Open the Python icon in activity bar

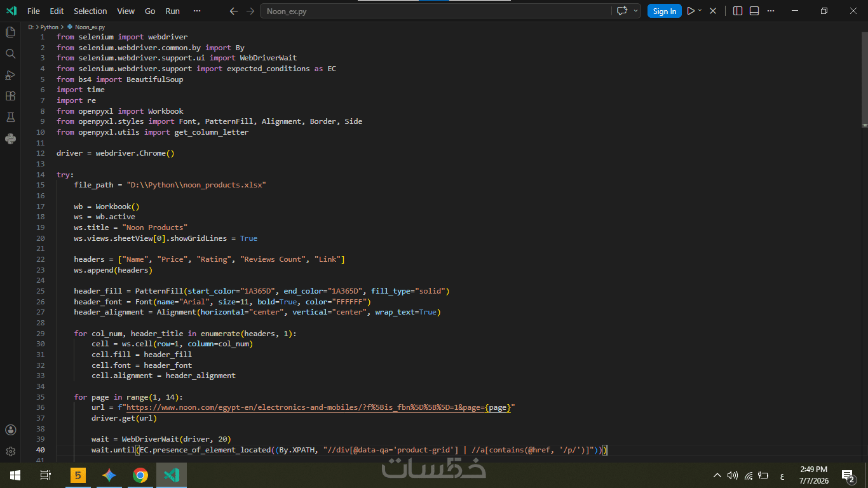click(10, 139)
